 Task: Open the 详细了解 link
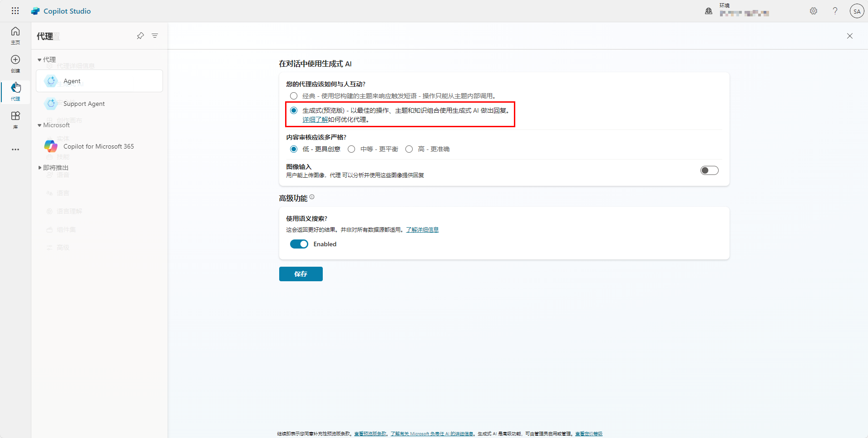(x=315, y=120)
